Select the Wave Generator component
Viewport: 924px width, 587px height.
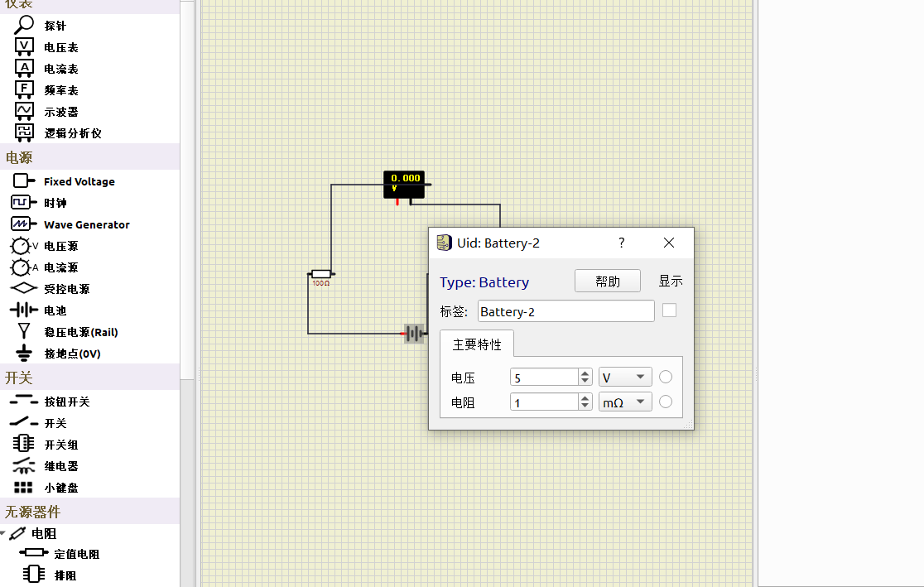point(22,224)
